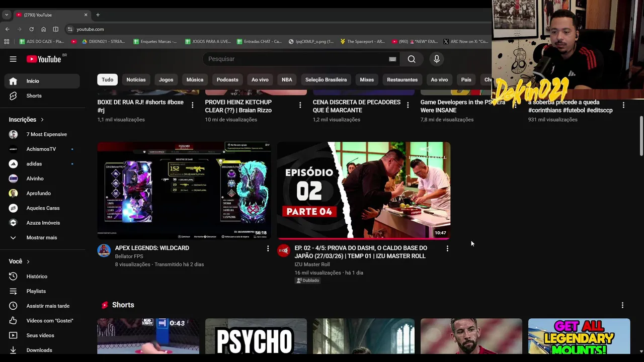This screenshot has height=362, width=644.
Task: Reload the page in browser
Action: (x=31, y=29)
